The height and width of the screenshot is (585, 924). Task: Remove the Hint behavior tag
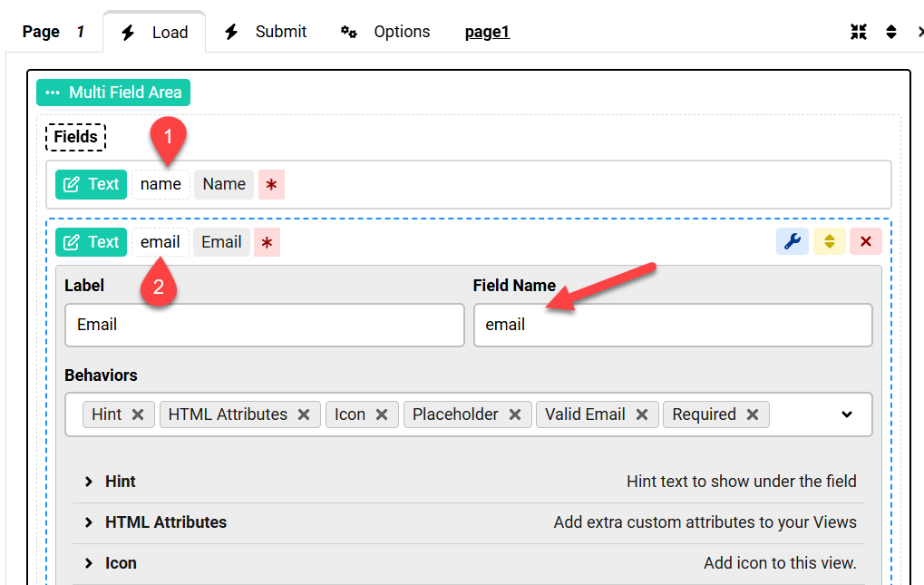pos(138,414)
